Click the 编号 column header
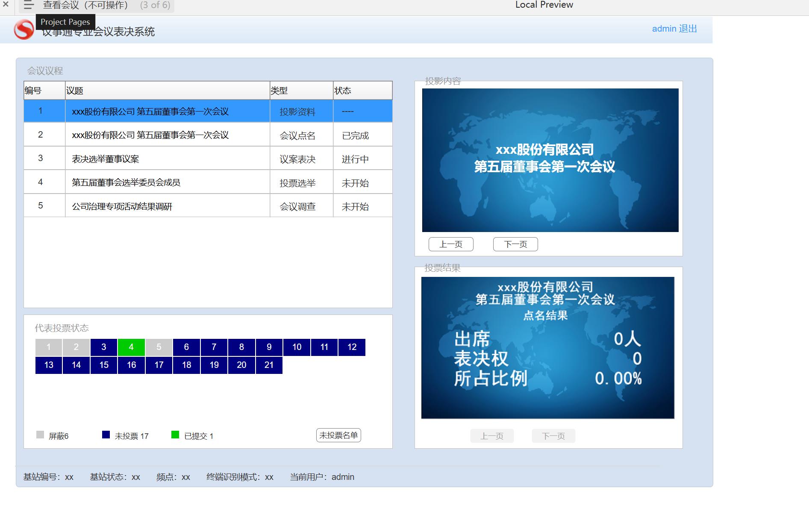This screenshot has width=809, height=532. pos(44,91)
